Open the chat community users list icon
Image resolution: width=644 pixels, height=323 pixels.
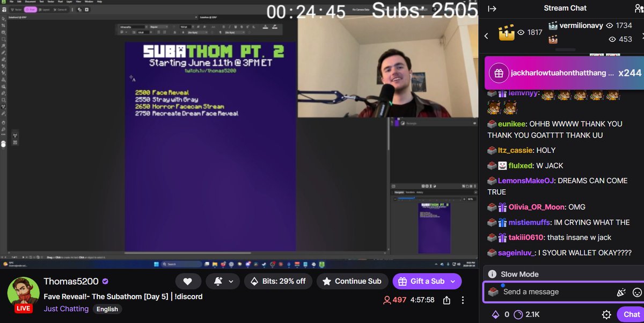[638, 8]
